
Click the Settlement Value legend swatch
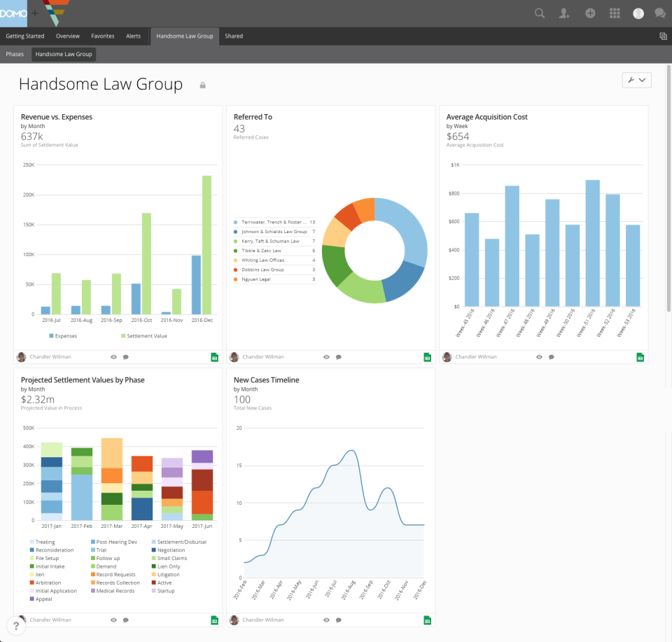(123, 336)
